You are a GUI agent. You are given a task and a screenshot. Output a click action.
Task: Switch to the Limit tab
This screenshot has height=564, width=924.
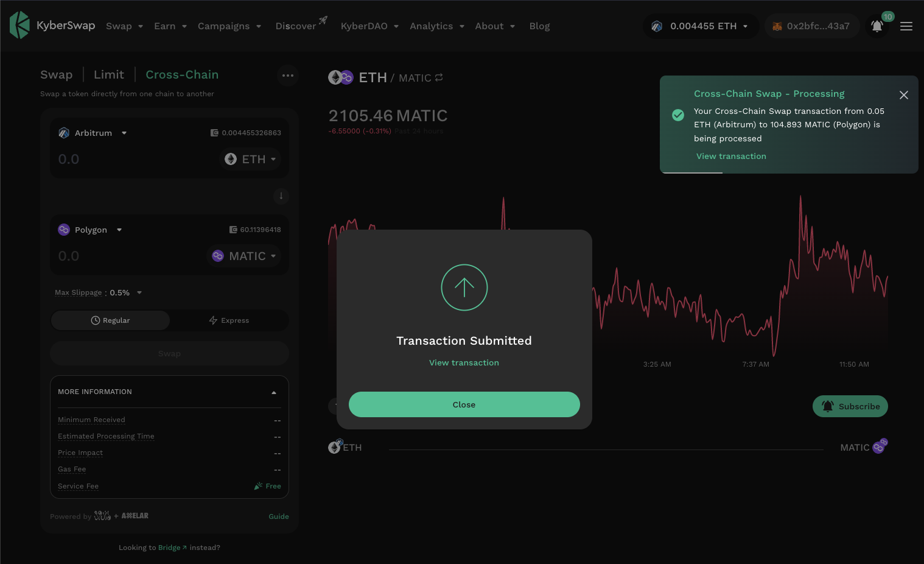(108, 75)
